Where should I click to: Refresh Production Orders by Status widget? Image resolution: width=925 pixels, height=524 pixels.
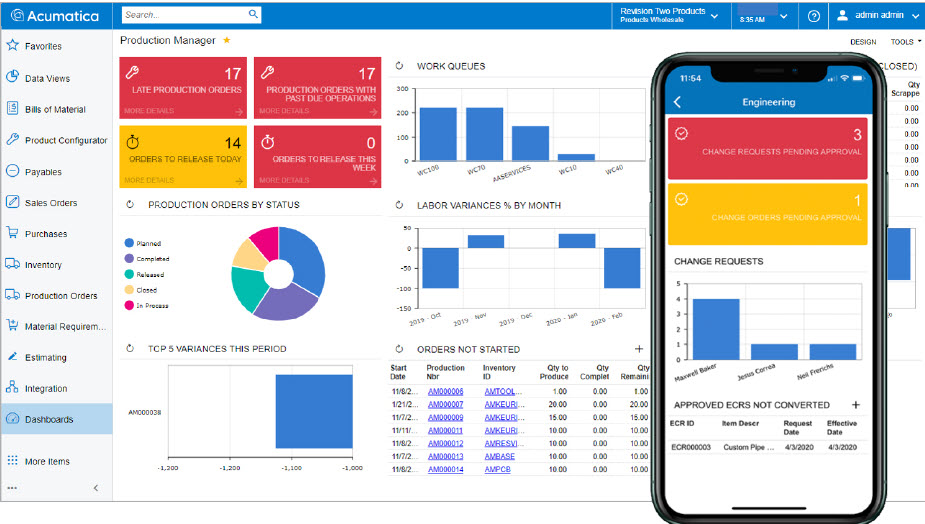pyautogui.click(x=130, y=205)
